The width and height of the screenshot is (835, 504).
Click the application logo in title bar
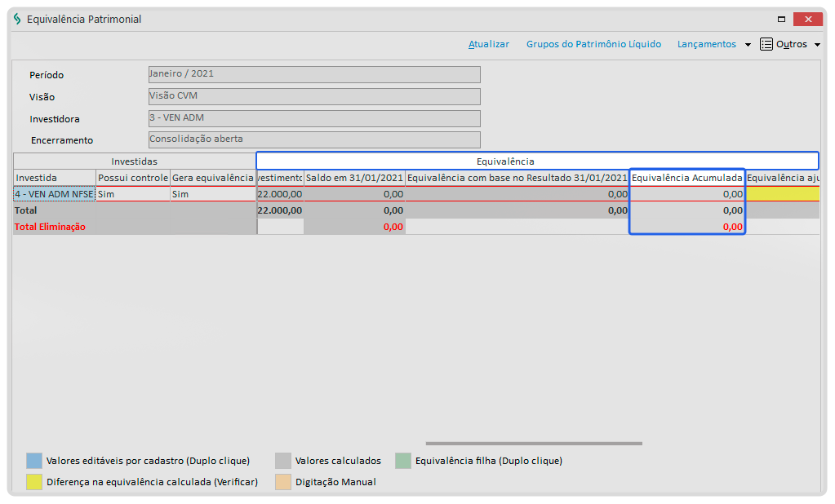pyautogui.click(x=18, y=19)
